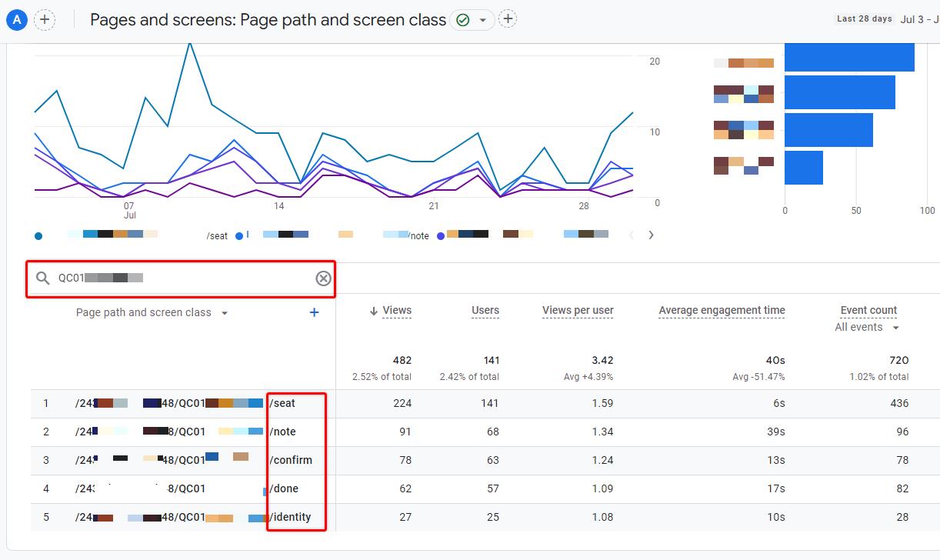
Task: Click the search magnifier icon
Action: pos(42,278)
